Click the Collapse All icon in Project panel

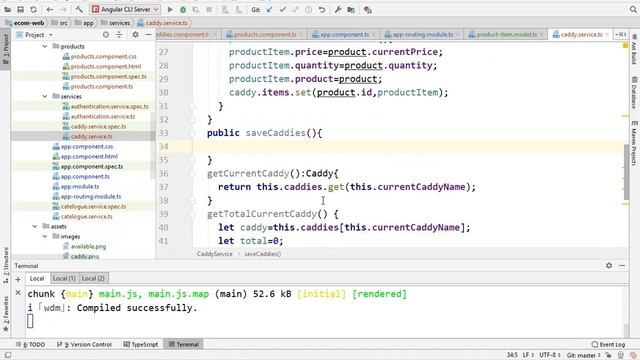point(119,35)
